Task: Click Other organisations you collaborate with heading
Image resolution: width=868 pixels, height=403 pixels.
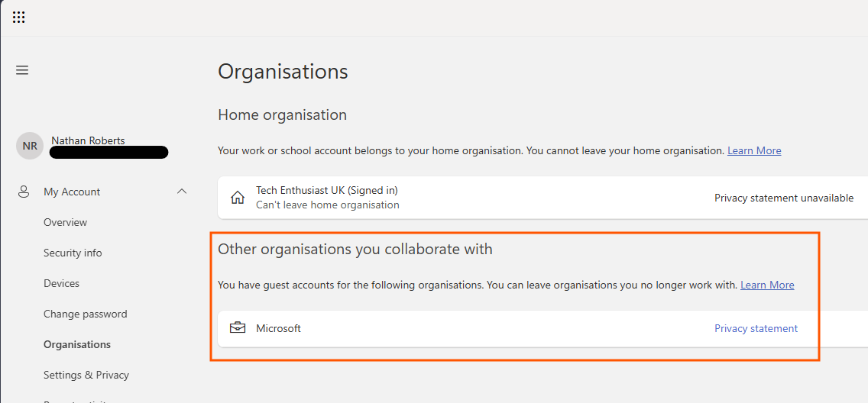Action: [x=355, y=250]
